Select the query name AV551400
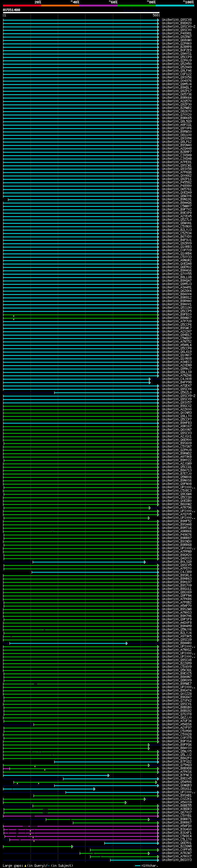Screen dimensions: 197x868 click(x=11, y=10)
